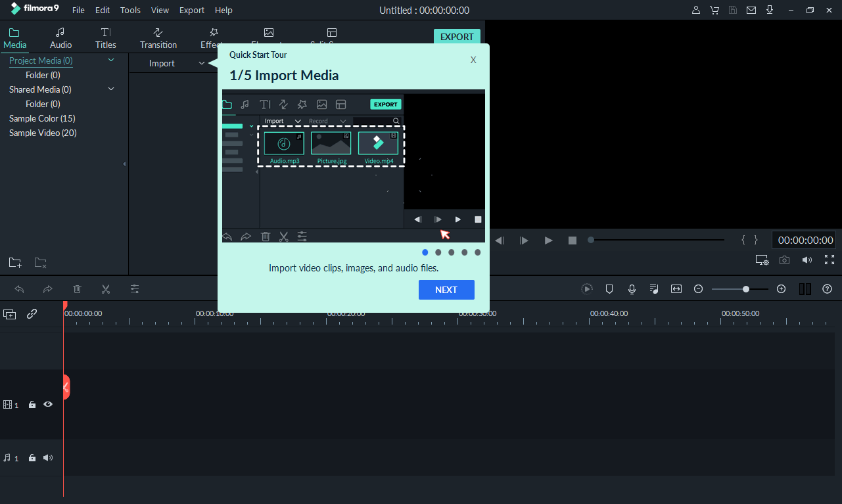Viewport: 842px width, 504px height.
Task: Open the Audio Mixer
Action: [653, 288]
